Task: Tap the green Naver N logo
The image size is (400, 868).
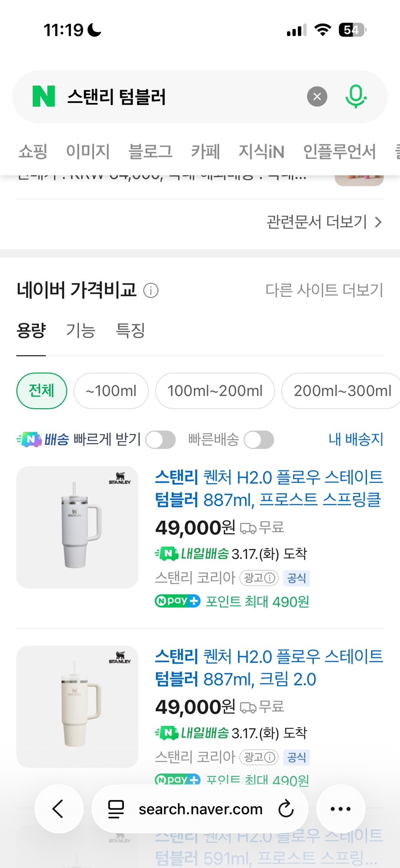Action: pos(44,97)
